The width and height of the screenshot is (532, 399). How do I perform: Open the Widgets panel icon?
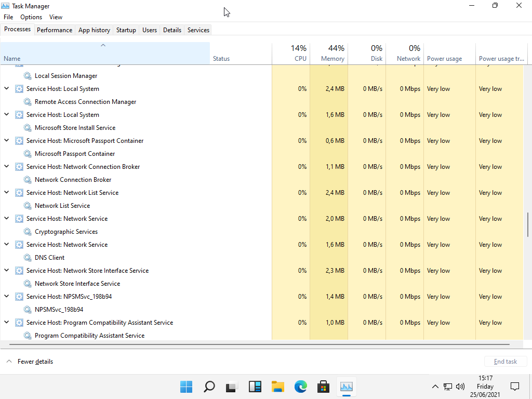tap(255, 387)
